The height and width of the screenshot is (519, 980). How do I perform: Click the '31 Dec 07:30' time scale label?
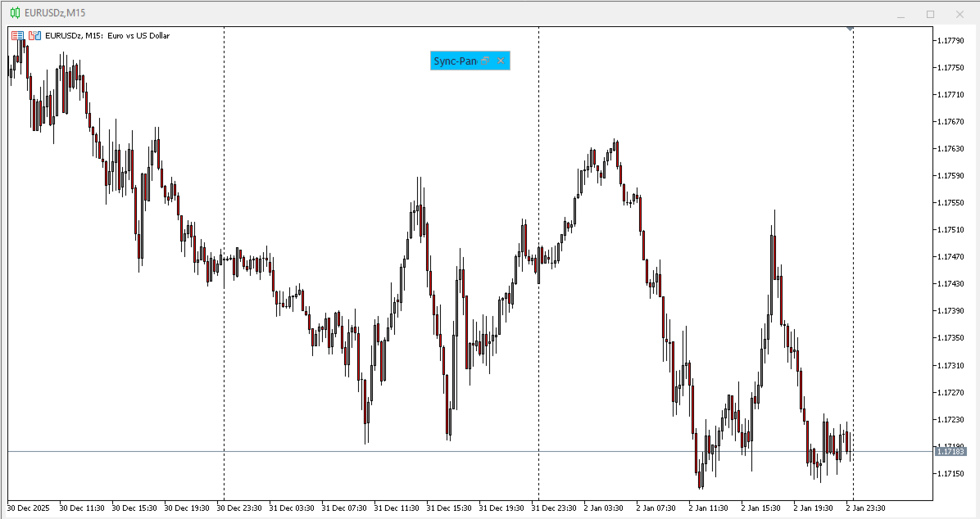344,508
